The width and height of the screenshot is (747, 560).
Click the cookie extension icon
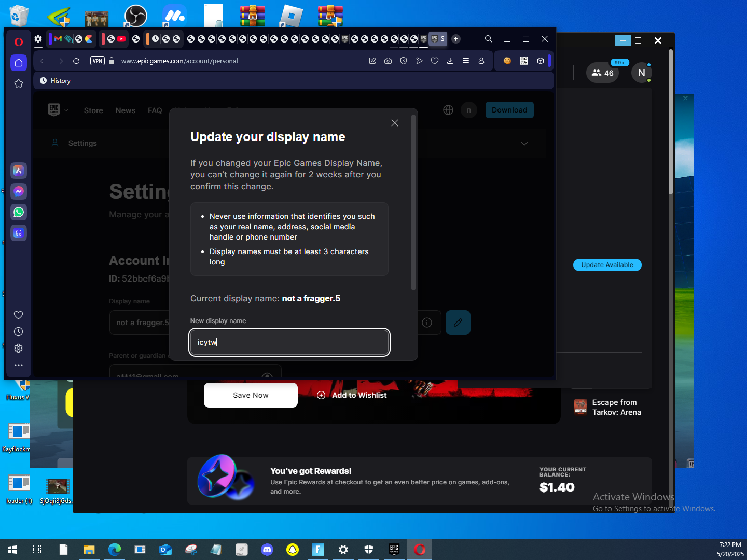pos(507,61)
